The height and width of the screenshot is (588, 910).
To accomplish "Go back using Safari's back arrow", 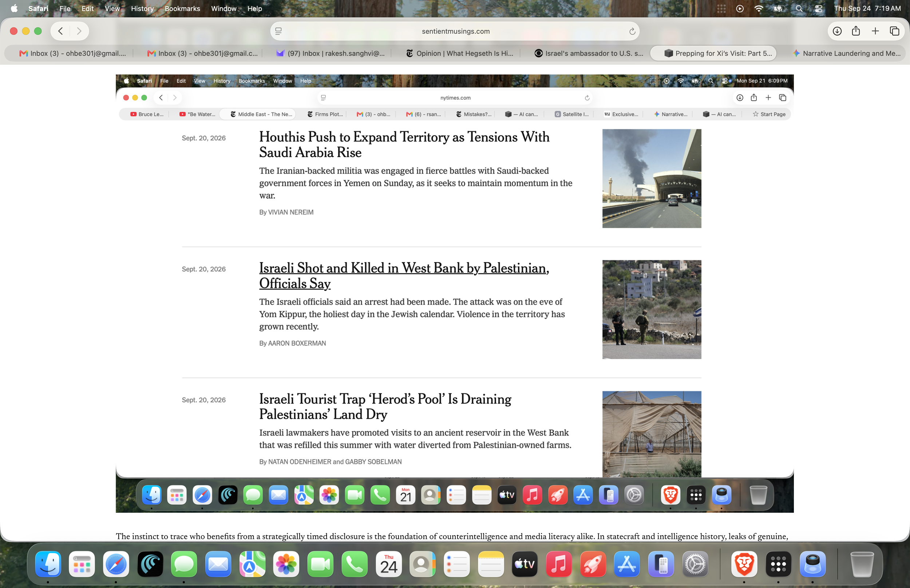I will [60, 31].
